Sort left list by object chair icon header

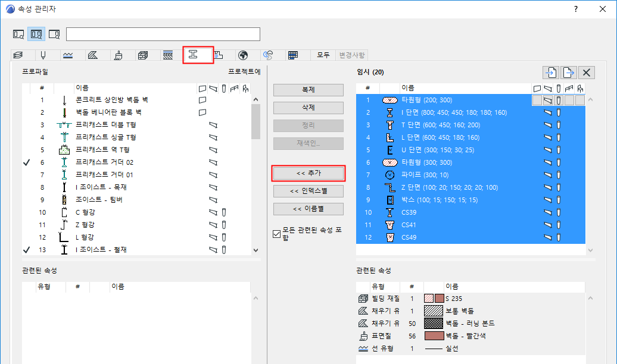pos(245,89)
